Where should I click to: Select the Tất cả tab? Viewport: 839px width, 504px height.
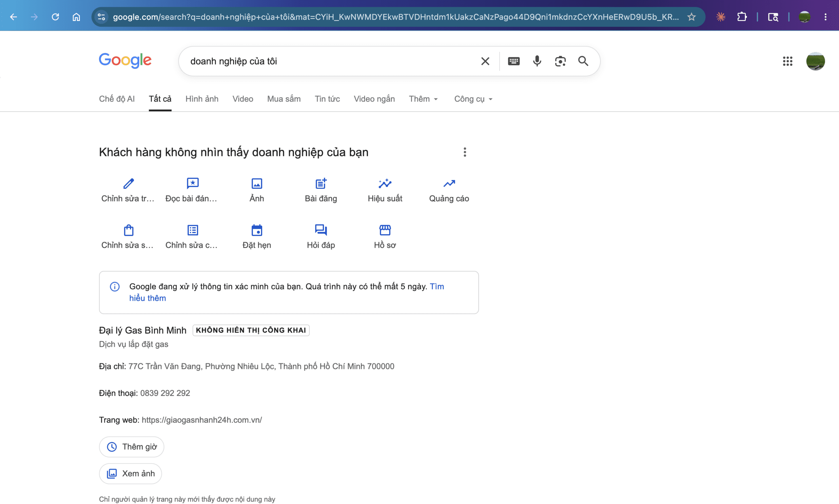160,99
